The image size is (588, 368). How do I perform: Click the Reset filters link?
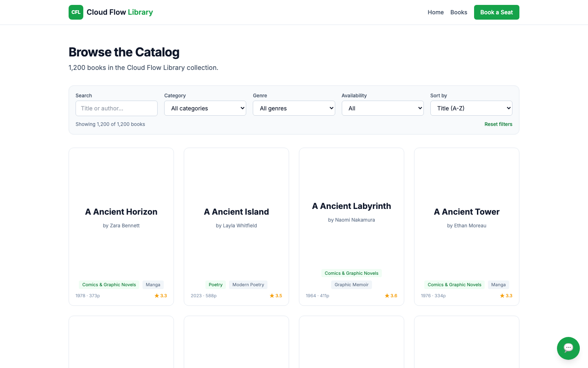(499, 124)
